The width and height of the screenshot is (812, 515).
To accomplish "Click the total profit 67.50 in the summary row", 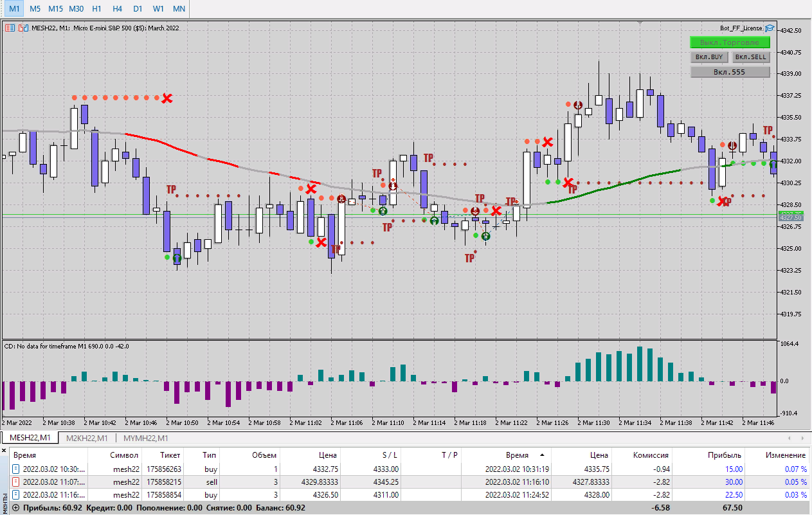I will click(x=733, y=507).
